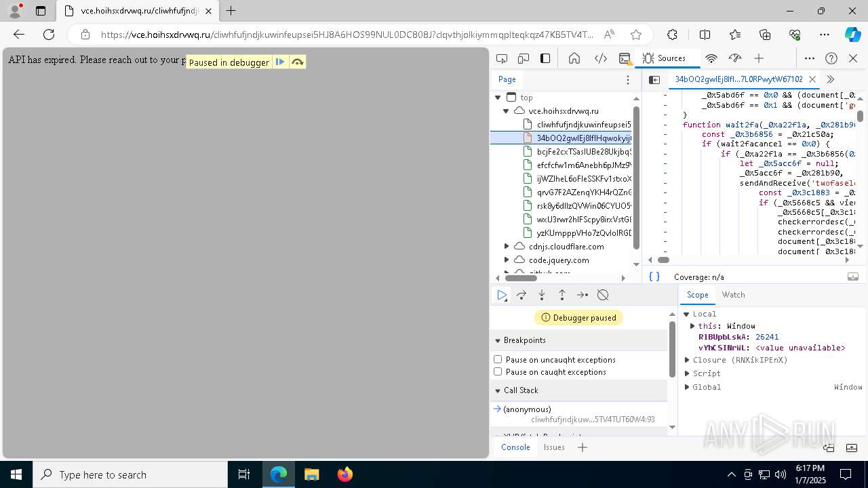The height and width of the screenshot is (488, 868).
Task: Expand the this: Window object
Action: tap(692, 326)
